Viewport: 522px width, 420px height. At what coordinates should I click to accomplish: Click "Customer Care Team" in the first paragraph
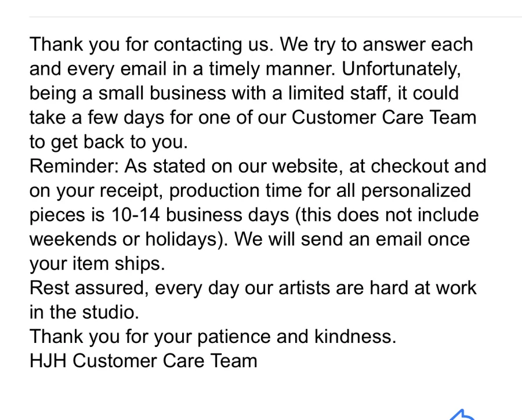383,118
